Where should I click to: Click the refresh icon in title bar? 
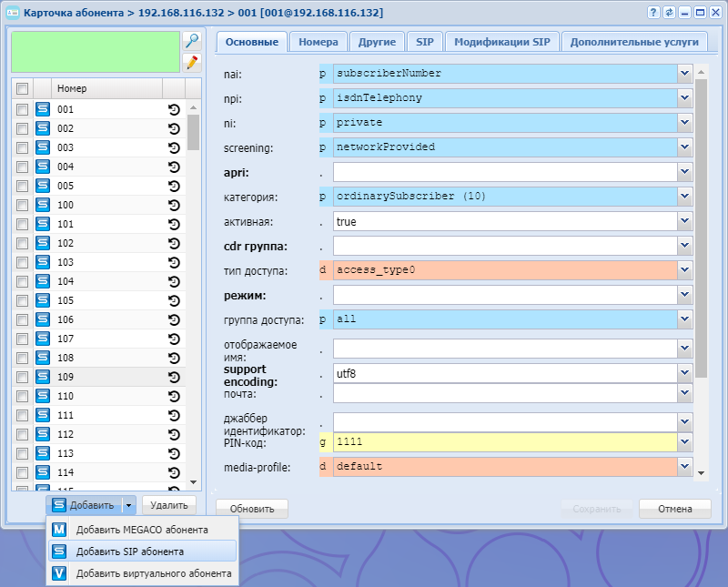[669, 13]
